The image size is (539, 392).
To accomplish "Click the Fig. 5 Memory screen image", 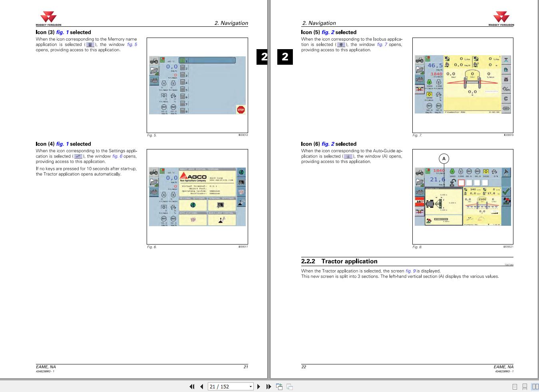I will coord(197,85).
